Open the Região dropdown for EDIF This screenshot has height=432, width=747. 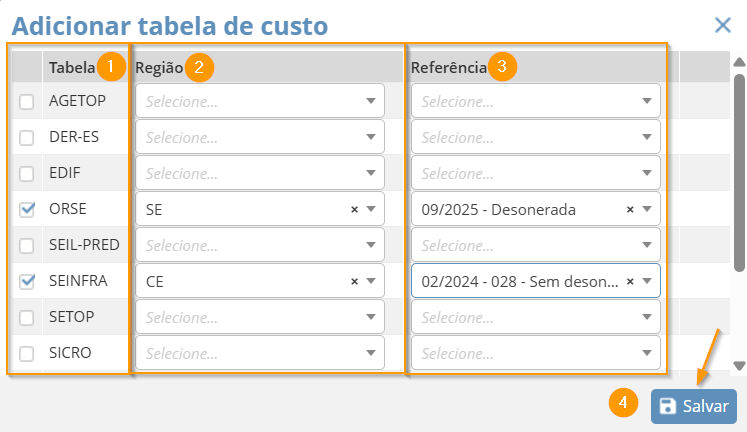click(x=260, y=173)
